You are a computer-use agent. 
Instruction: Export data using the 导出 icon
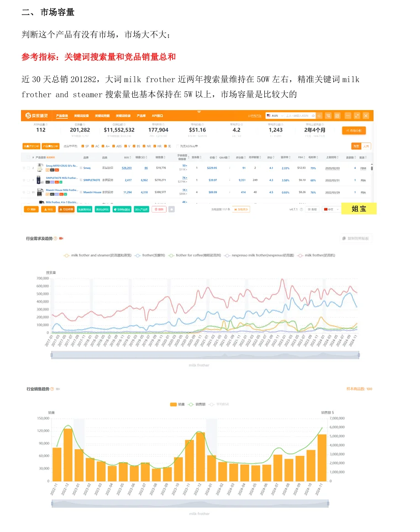[48, 209]
